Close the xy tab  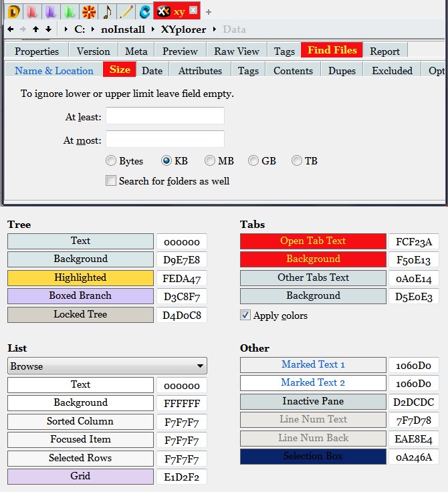coord(193,10)
